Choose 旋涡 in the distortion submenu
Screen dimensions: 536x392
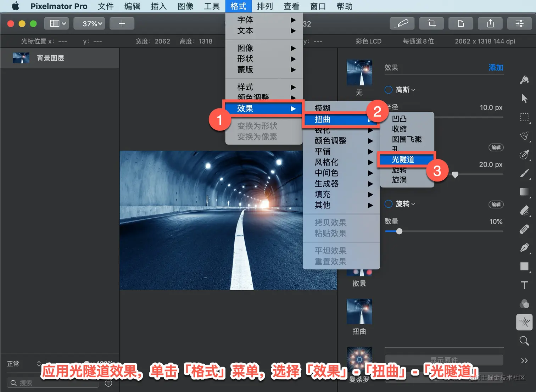pyautogui.click(x=407, y=180)
